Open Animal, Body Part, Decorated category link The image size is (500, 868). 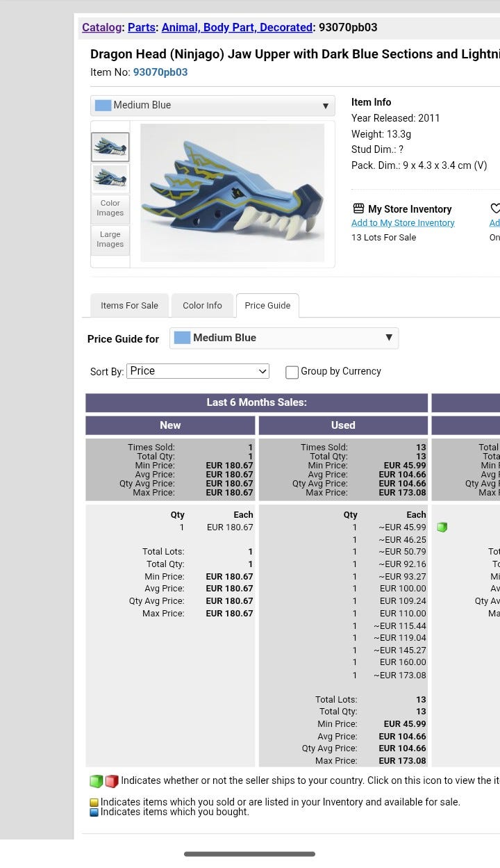coord(237,28)
